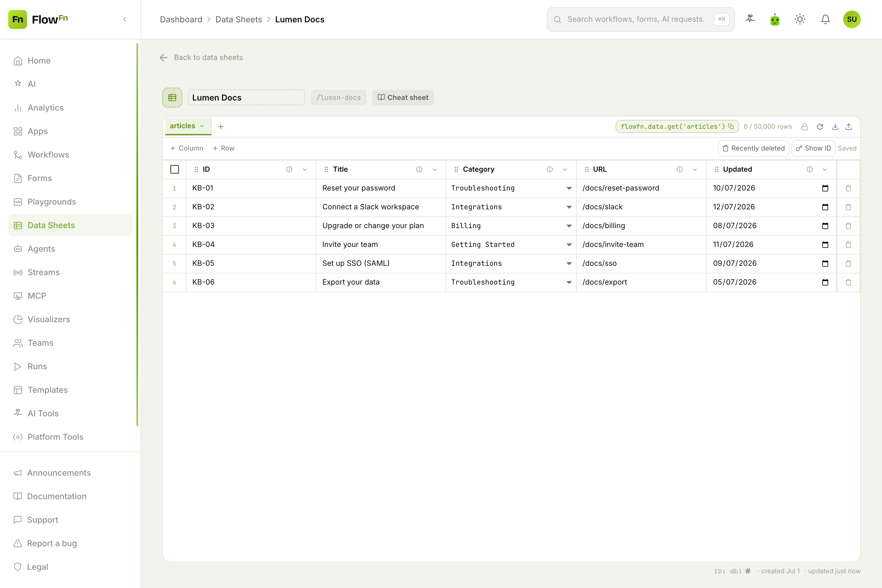Open Streams in the sidebar

pyautogui.click(x=70, y=272)
